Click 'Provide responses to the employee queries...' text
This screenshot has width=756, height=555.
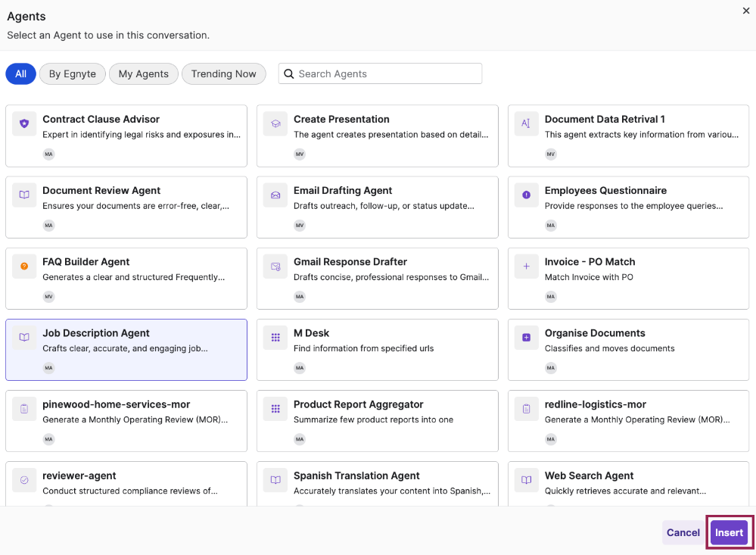coord(633,206)
